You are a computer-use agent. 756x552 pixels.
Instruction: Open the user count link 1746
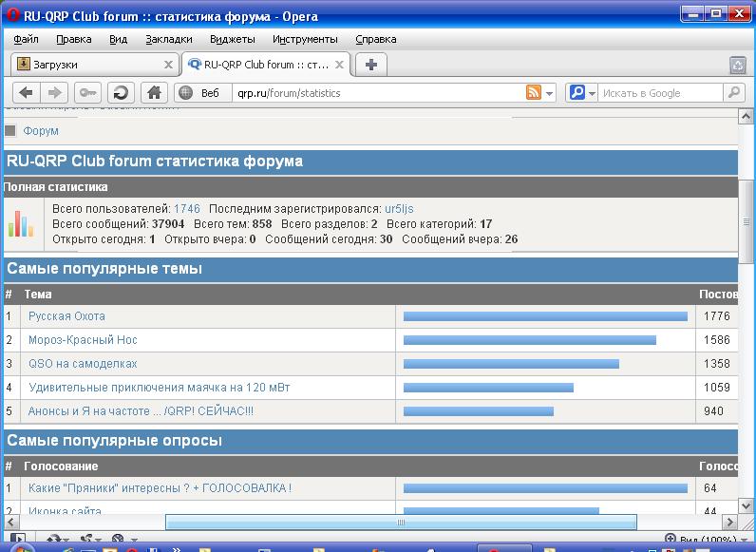pos(187,209)
